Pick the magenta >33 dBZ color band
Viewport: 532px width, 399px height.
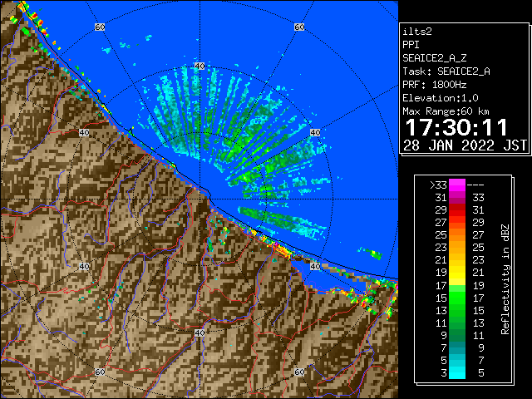[x=457, y=185]
